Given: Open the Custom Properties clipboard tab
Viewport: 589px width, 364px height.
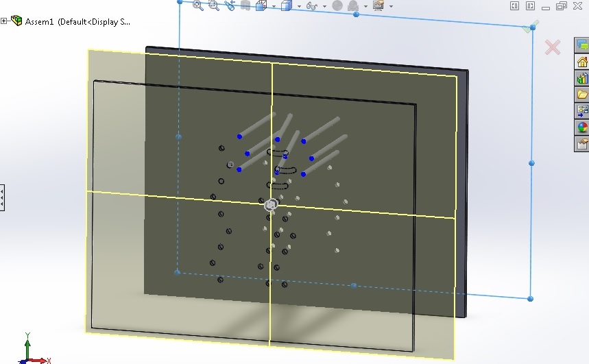Looking at the screenshot, I should click(x=582, y=144).
